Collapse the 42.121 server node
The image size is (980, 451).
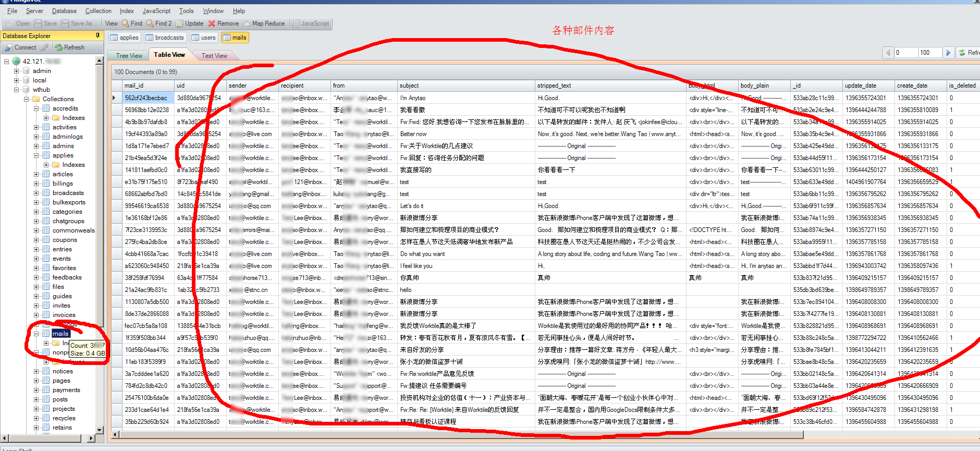click(x=7, y=62)
